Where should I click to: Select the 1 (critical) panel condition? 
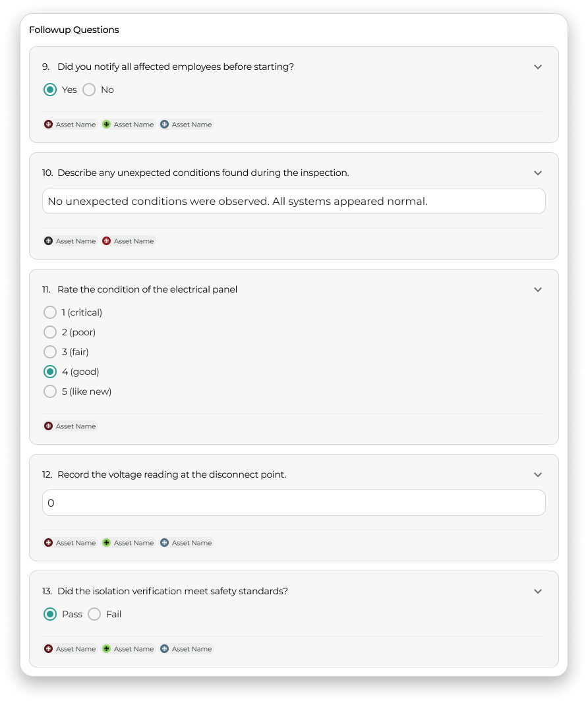point(50,312)
